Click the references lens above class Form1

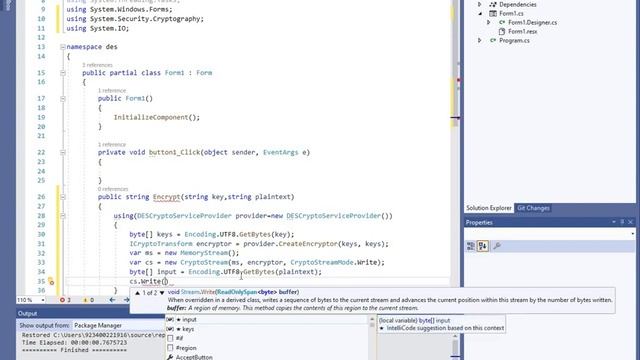(x=97, y=65)
